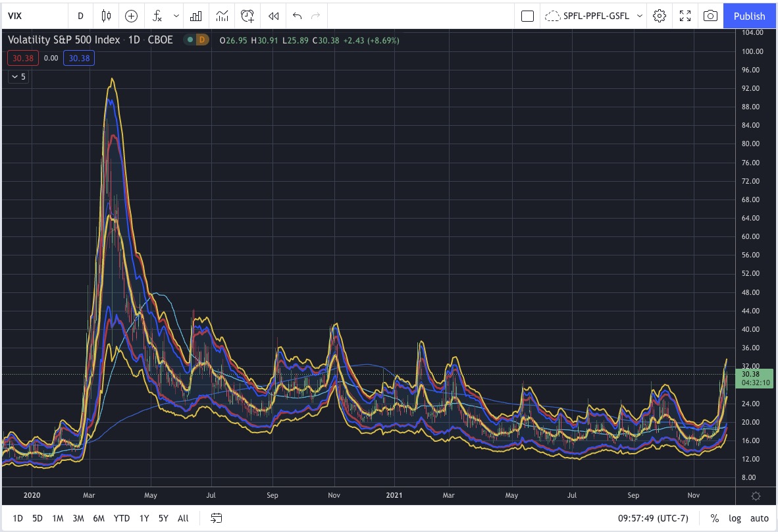This screenshot has width=778, height=532.
Task: Enter fullscreen mode
Action: pos(685,16)
